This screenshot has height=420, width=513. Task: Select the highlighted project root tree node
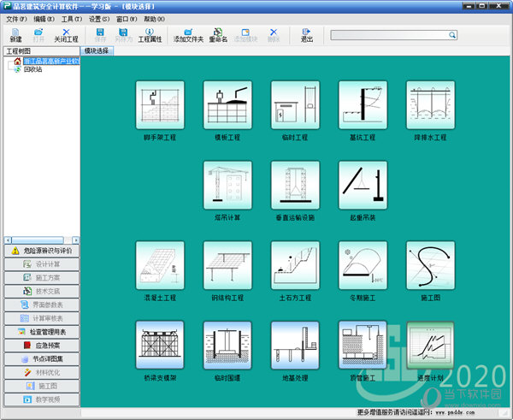coord(51,62)
